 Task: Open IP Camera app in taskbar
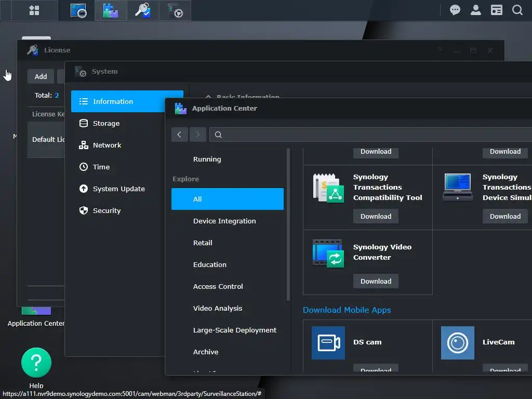[x=78, y=10]
